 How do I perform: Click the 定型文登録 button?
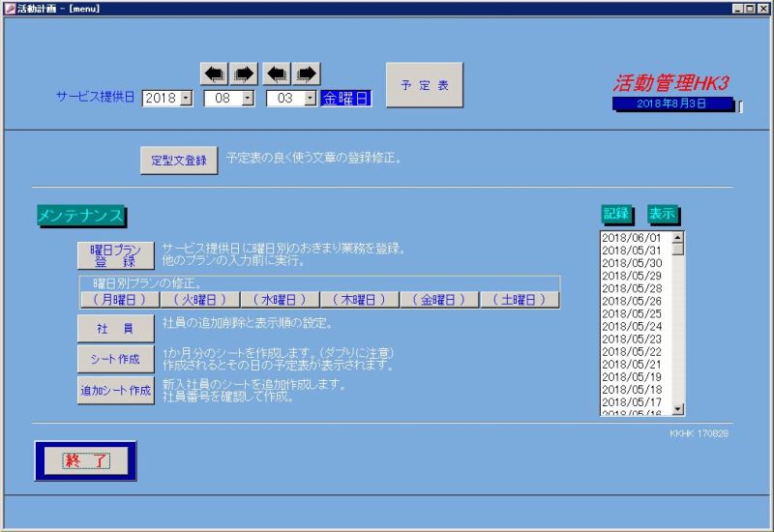click(x=179, y=161)
